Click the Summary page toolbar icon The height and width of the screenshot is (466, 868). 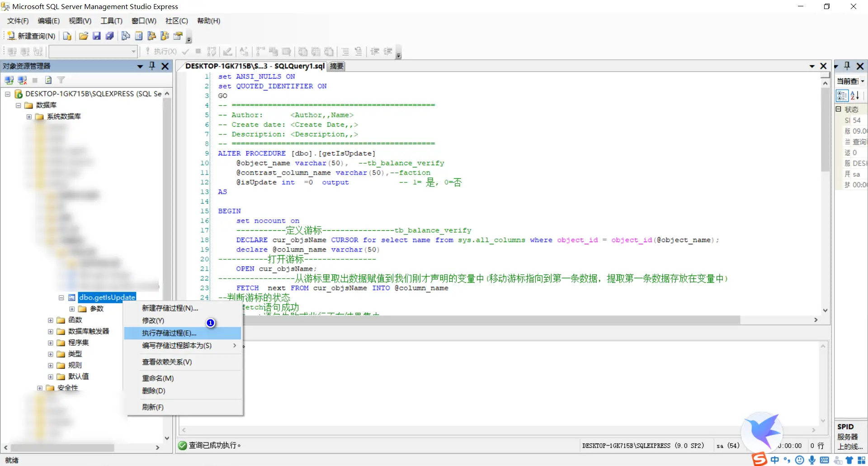pyautogui.click(x=139, y=36)
